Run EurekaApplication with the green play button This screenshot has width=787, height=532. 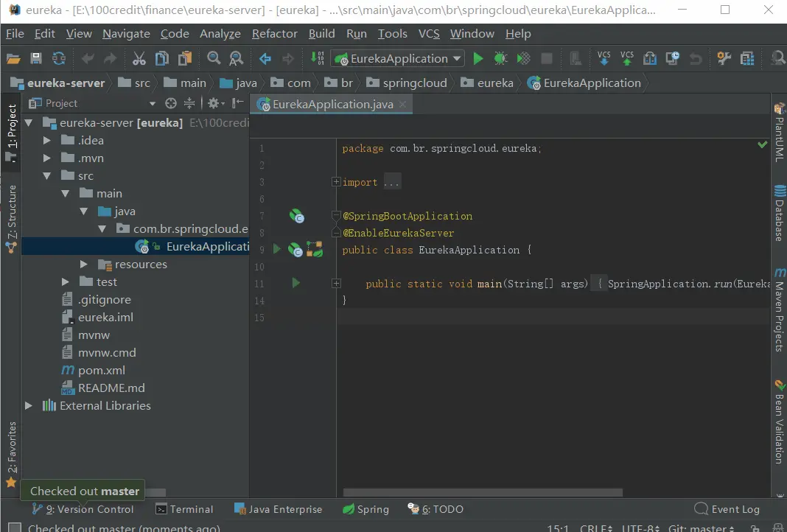click(478, 59)
